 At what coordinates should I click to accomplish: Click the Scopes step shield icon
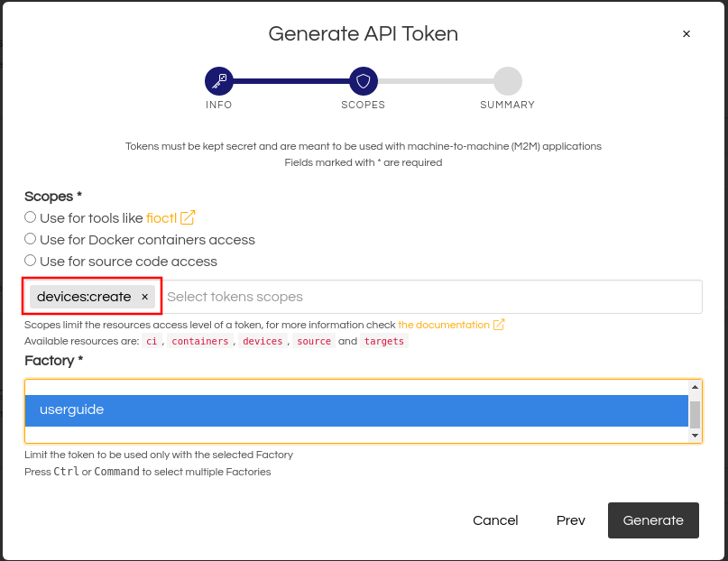[x=364, y=81]
